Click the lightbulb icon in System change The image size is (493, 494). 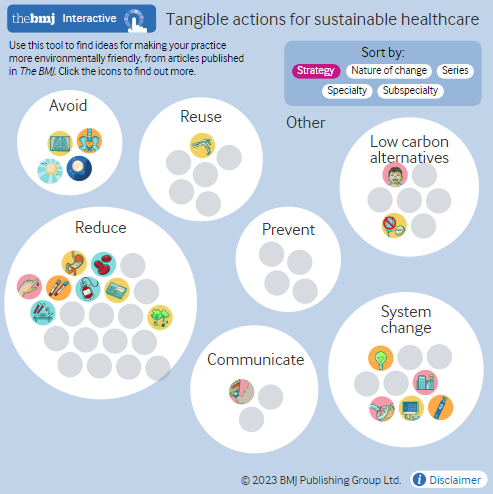click(x=381, y=358)
